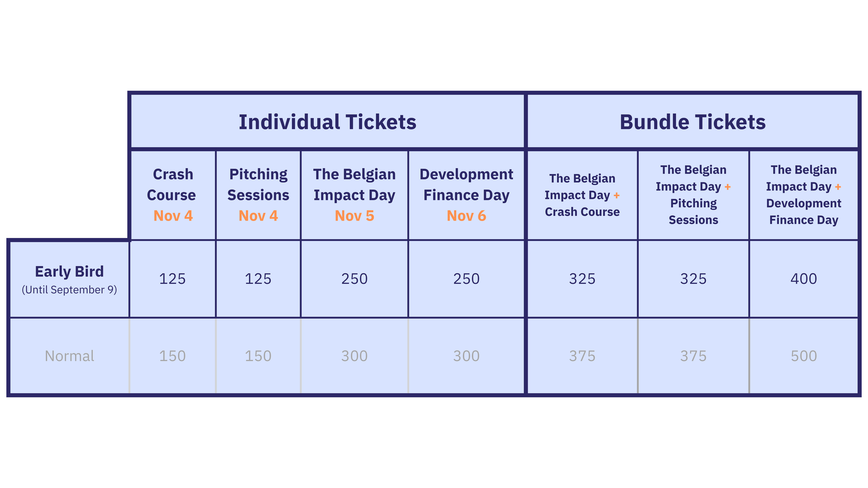Click Belgian Impact Day + Pitching Sessions bundle

pos(693,195)
